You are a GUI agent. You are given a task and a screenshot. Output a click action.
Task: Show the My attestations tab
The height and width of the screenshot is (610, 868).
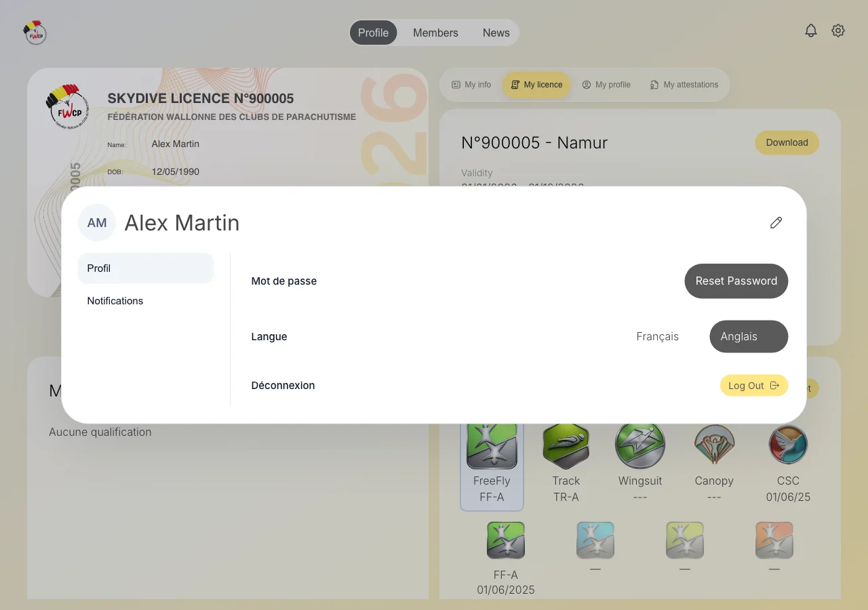coord(684,85)
